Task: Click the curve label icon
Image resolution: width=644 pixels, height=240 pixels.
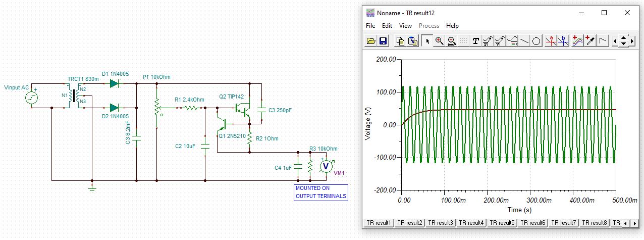Action: [x=488, y=41]
